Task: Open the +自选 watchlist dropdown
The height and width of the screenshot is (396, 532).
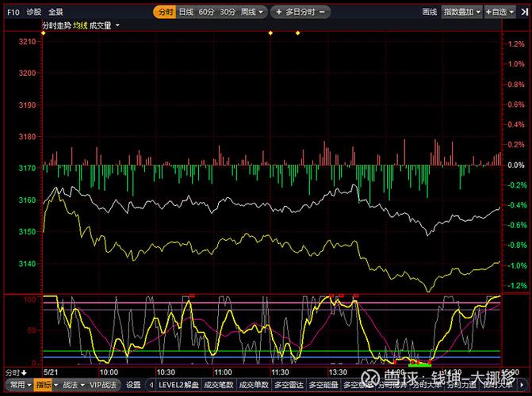Action: pos(500,12)
